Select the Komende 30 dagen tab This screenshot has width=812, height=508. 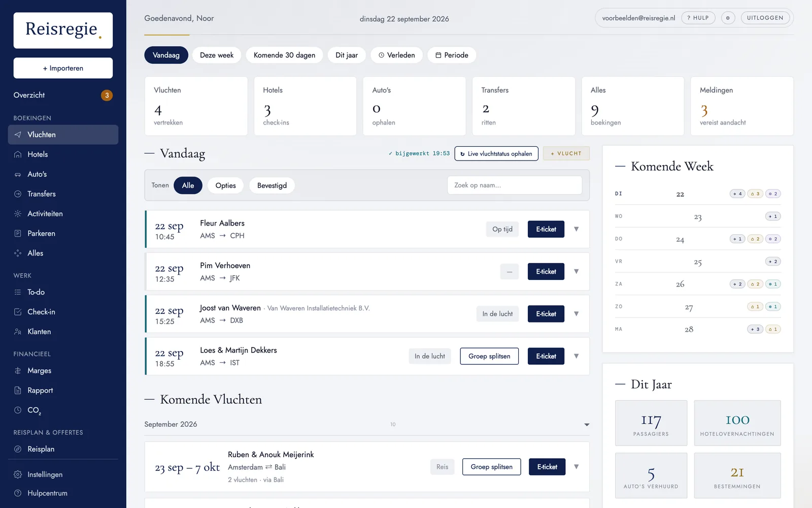click(284, 55)
